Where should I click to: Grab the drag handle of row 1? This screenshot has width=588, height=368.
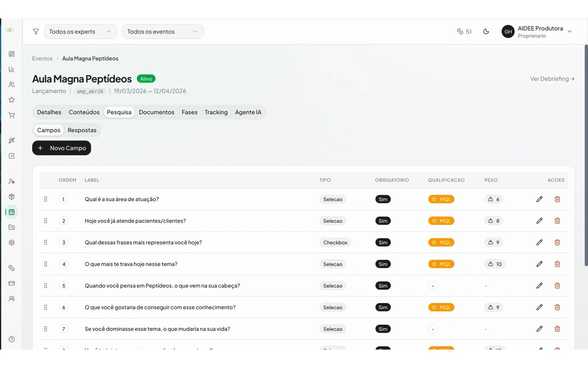coord(46,199)
